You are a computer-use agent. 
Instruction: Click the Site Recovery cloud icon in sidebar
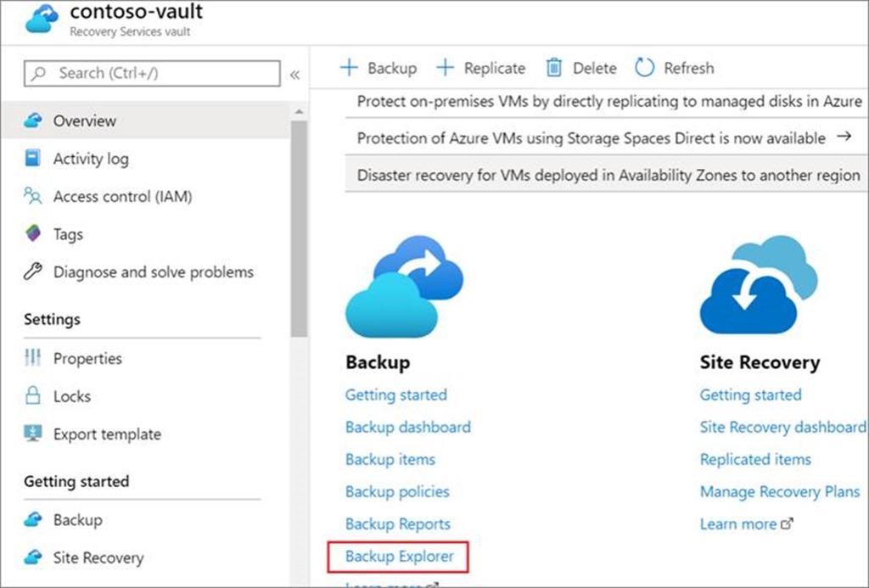point(33,557)
